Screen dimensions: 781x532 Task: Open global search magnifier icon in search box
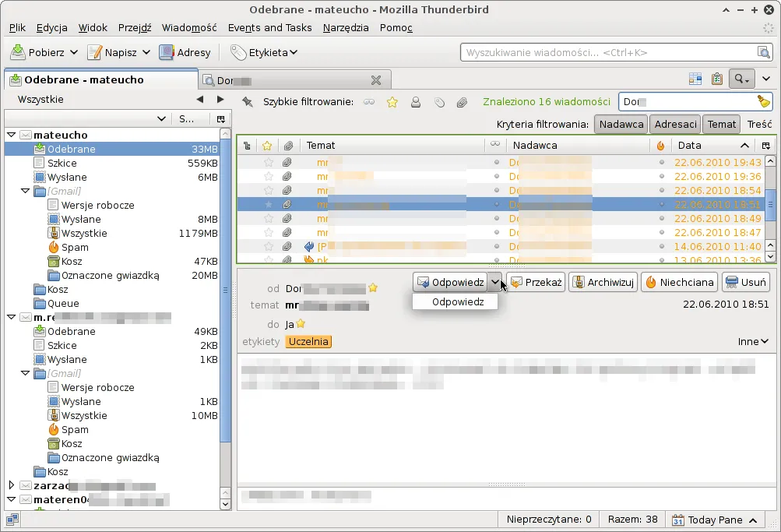point(762,52)
